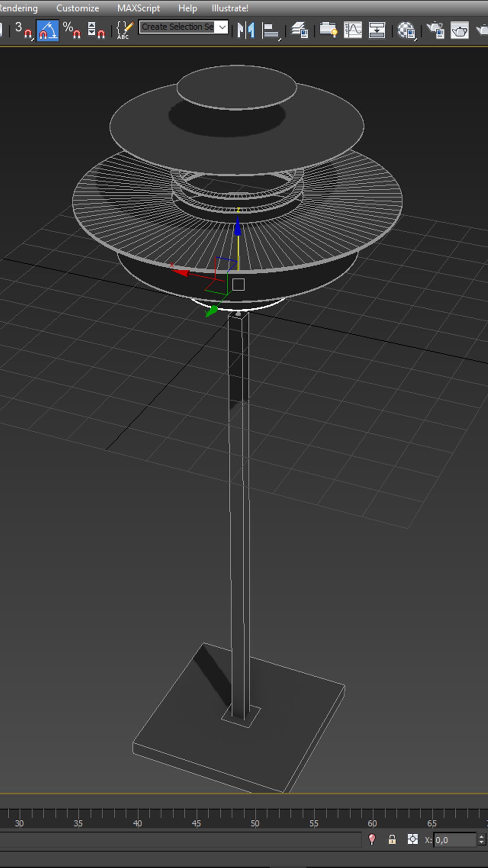The width and height of the screenshot is (488, 868).
Task: Click the Mirror tool icon
Action: (246, 30)
